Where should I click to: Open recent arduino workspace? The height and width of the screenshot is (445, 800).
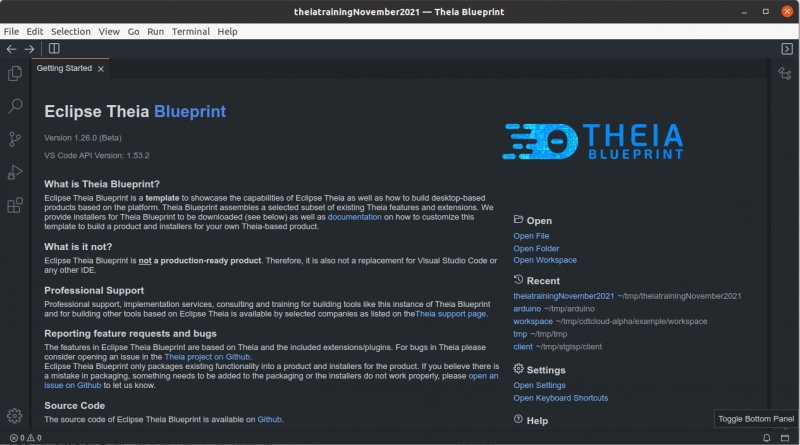[x=527, y=309]
